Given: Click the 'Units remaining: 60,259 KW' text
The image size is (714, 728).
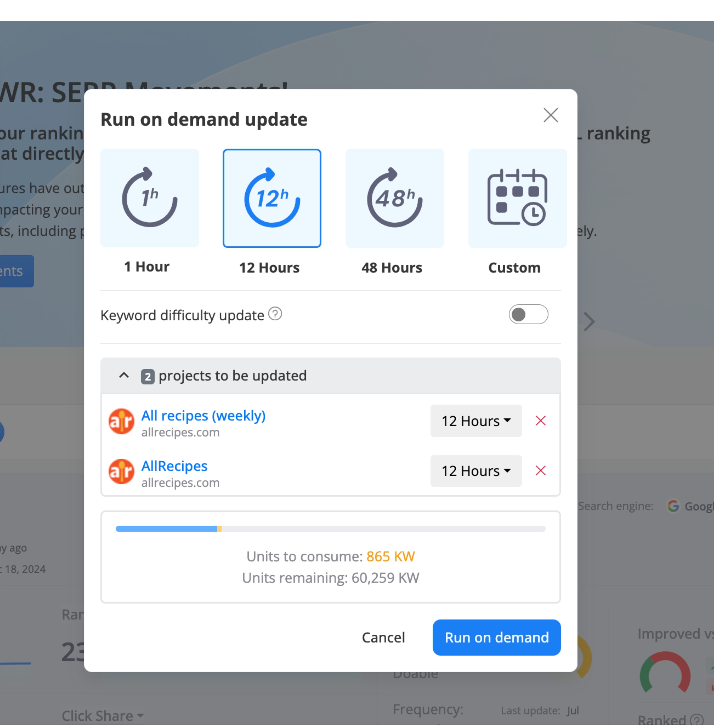Looking at the screenshot, I should coord(330,578).
